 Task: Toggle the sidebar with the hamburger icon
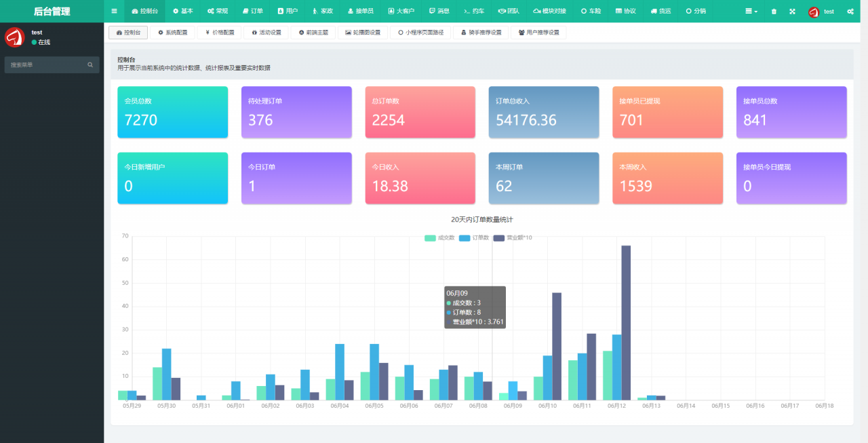[114, 12]
